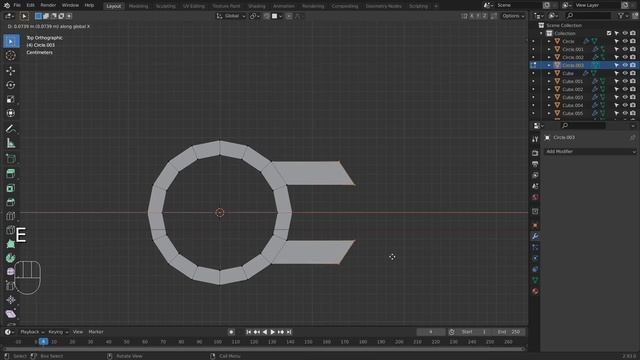Select the Annotate tool
Viewport: 640px width, 360px height.
(11, 129)
